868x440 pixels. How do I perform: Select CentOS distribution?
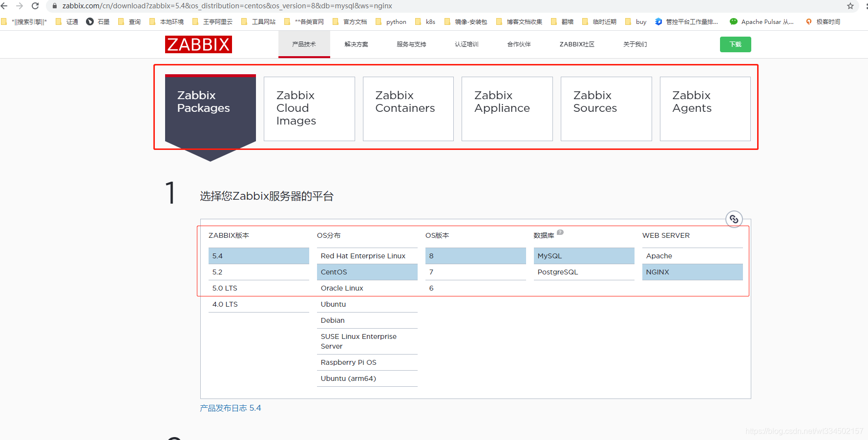coord(367,272)
